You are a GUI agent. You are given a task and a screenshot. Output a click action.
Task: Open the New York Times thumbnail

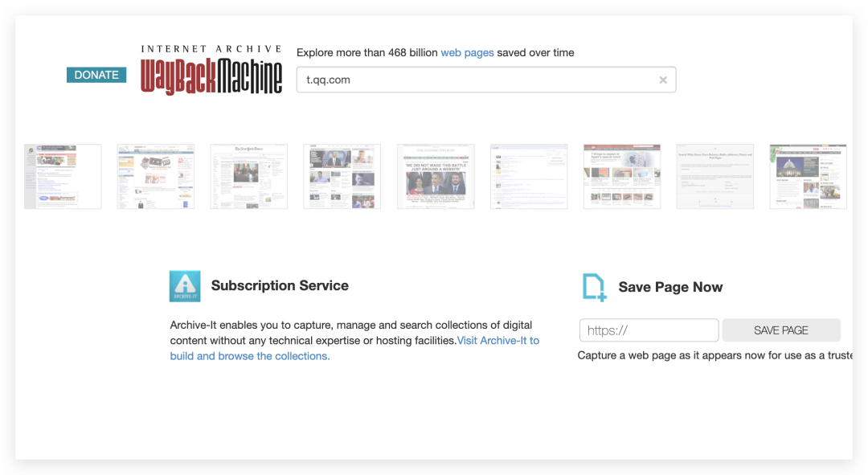pyautogui.click(x=248, y=177)
